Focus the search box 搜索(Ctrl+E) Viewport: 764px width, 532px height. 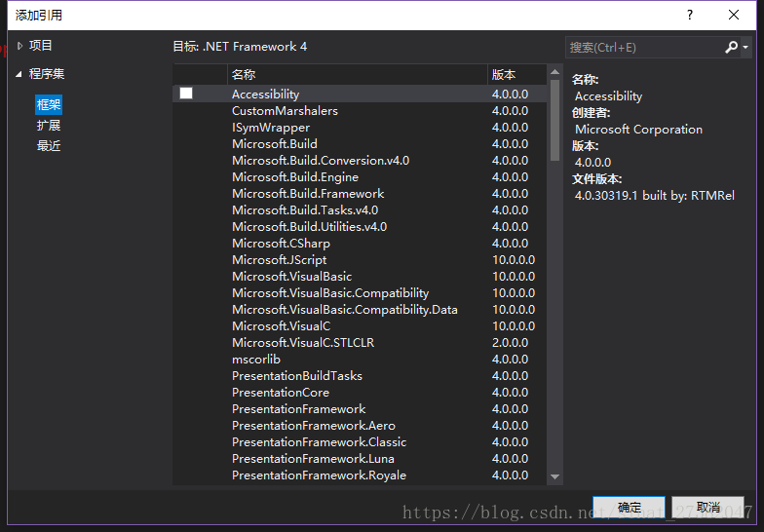645,47
